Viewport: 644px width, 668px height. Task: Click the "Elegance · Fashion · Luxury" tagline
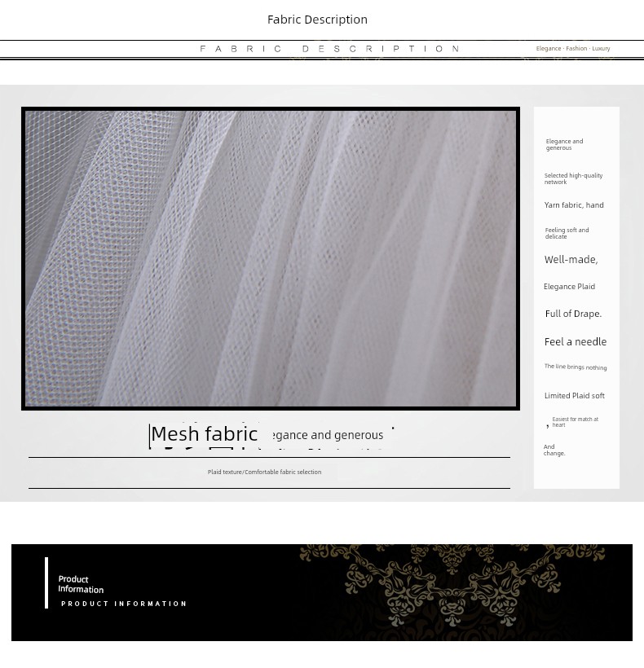click(572, 49)
